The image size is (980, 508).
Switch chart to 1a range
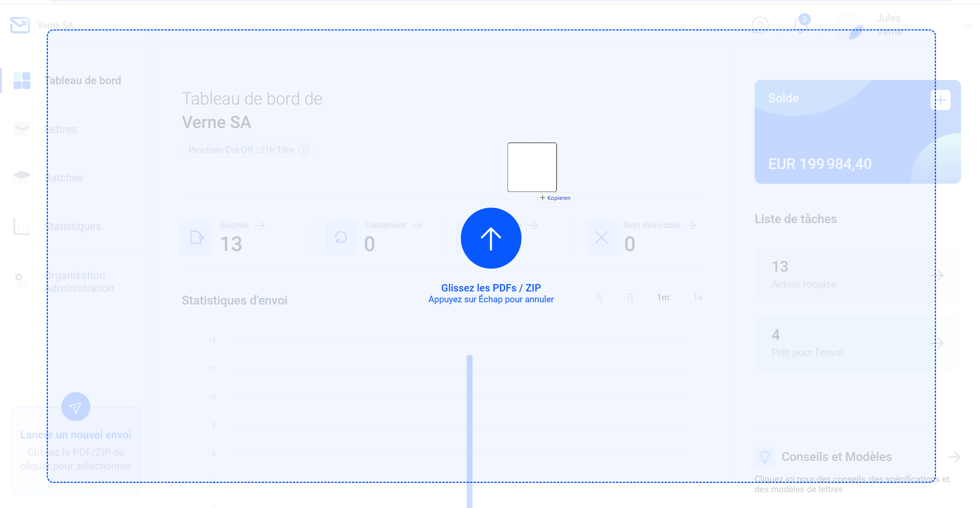pos(697,297)
